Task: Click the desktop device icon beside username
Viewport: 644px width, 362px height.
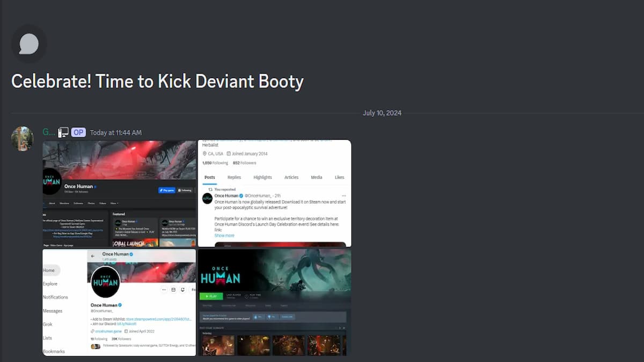Action: pyautogui.click(x=63, y=132)
